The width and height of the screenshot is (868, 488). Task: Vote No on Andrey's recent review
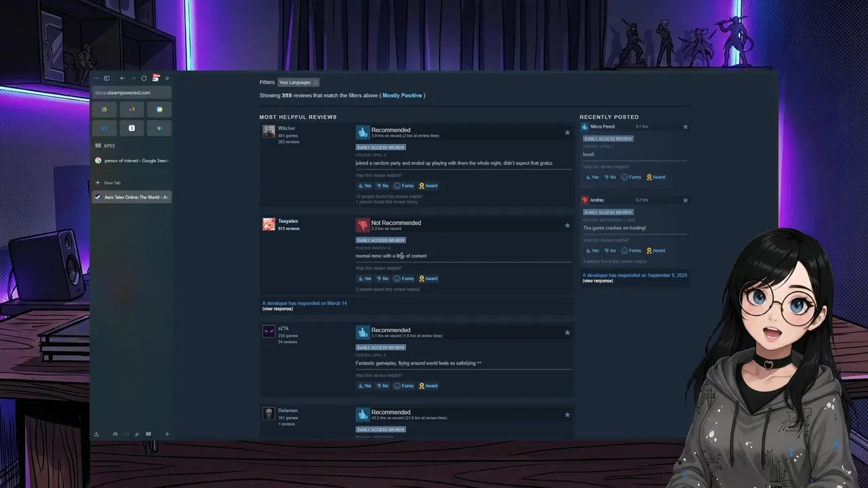tap(610, 250)
